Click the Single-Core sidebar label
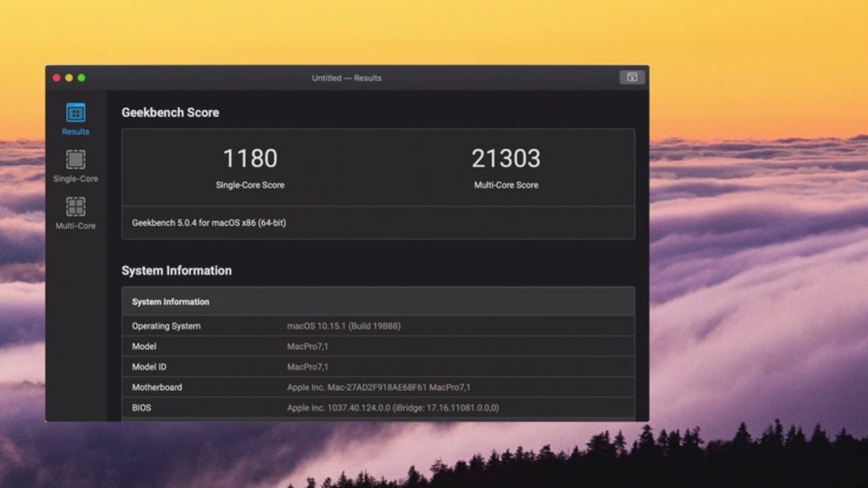This screenshot has width=868, height=488. pyautogui.click(x=76, y=179)
